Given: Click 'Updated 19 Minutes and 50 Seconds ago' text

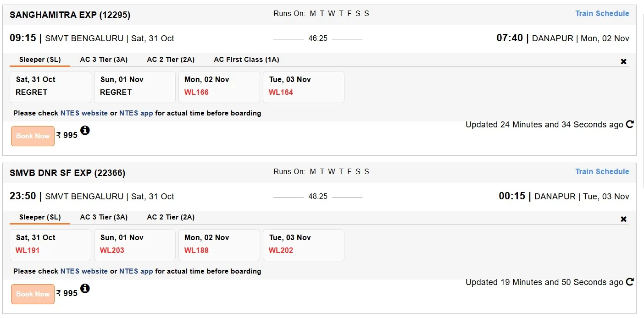Looking at the screenshot, I should tap(544, 282).
